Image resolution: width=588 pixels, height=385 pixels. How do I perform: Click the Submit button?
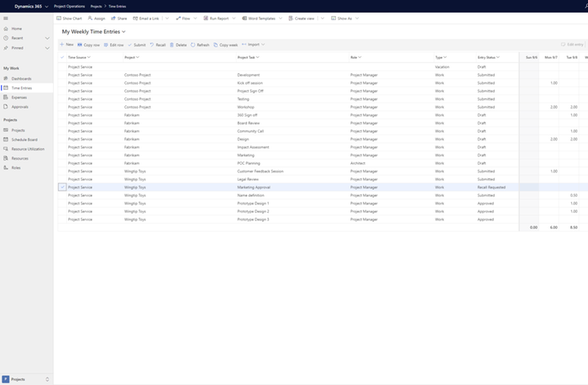[x=136, y=45]
